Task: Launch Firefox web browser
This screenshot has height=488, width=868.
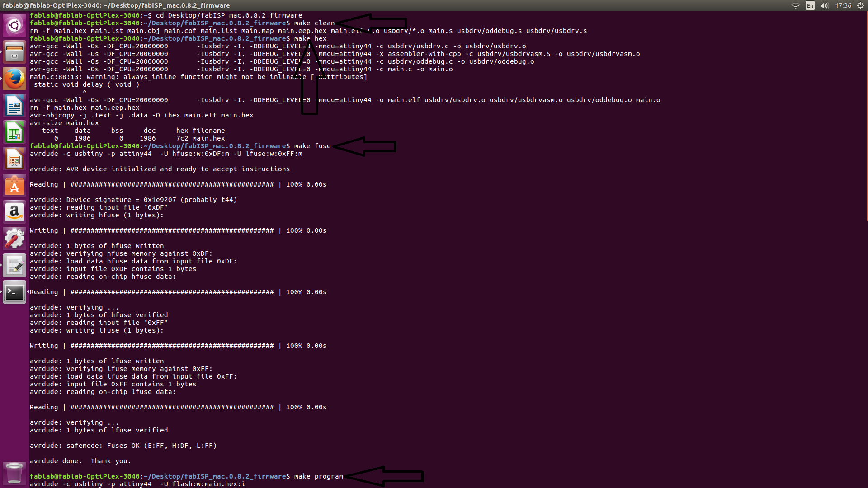Action: point(14,79)
